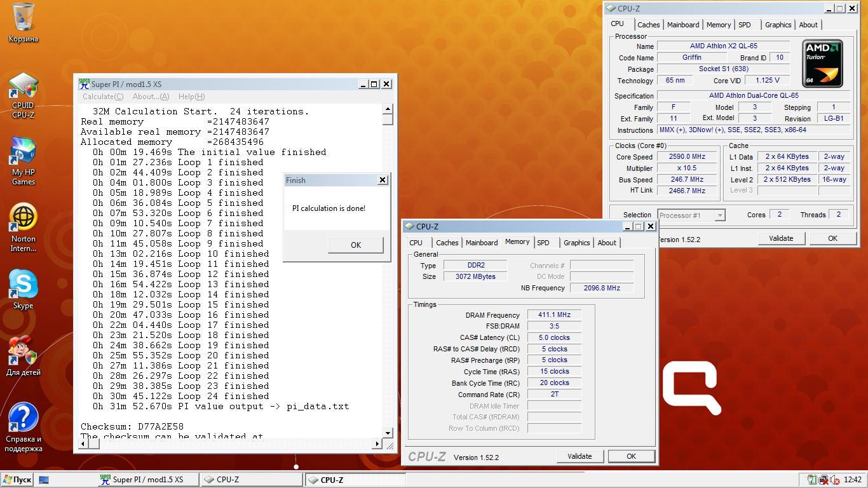
Task: Close the Finish dialog with its X
Action: 383,180
